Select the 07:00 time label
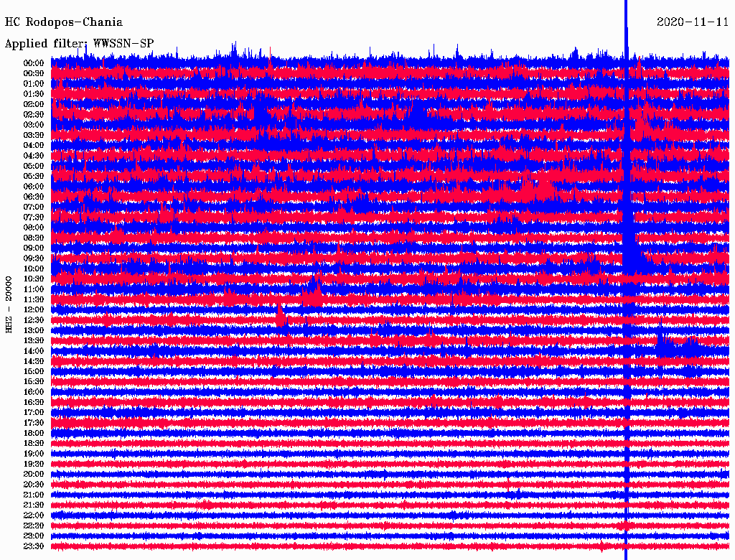 (34, 207)
